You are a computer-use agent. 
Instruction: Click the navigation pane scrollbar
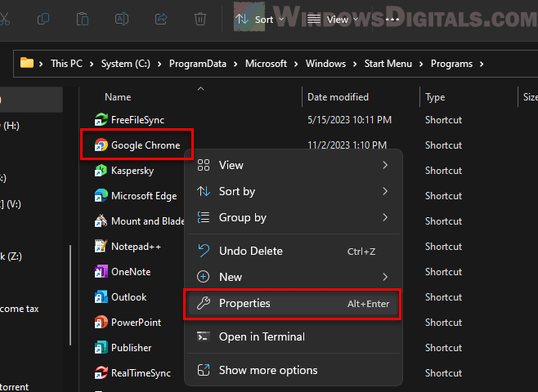(70, 295)
